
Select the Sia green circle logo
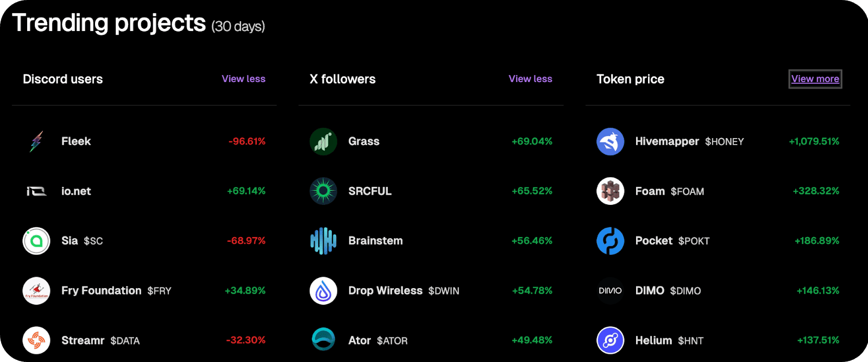(36, 241)
